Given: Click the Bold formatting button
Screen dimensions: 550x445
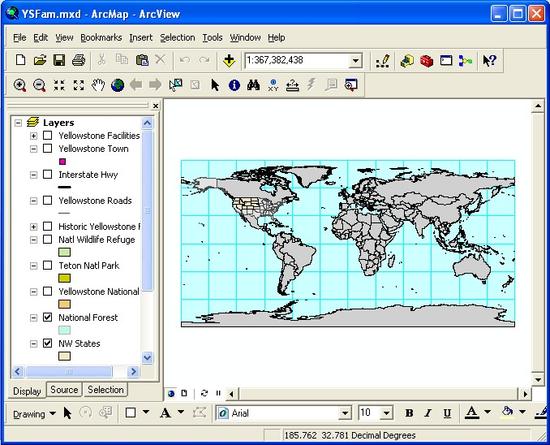Looking at the screenshot, I should 409,413.
